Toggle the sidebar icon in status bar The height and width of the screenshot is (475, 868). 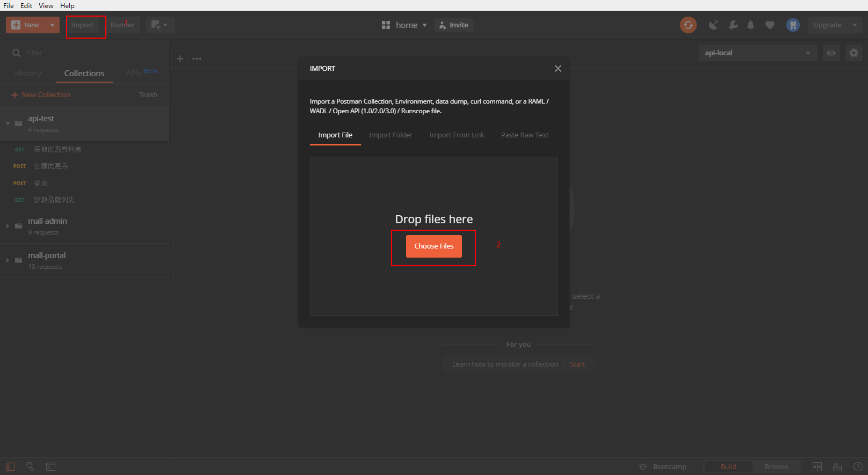(x=10, y=466)
